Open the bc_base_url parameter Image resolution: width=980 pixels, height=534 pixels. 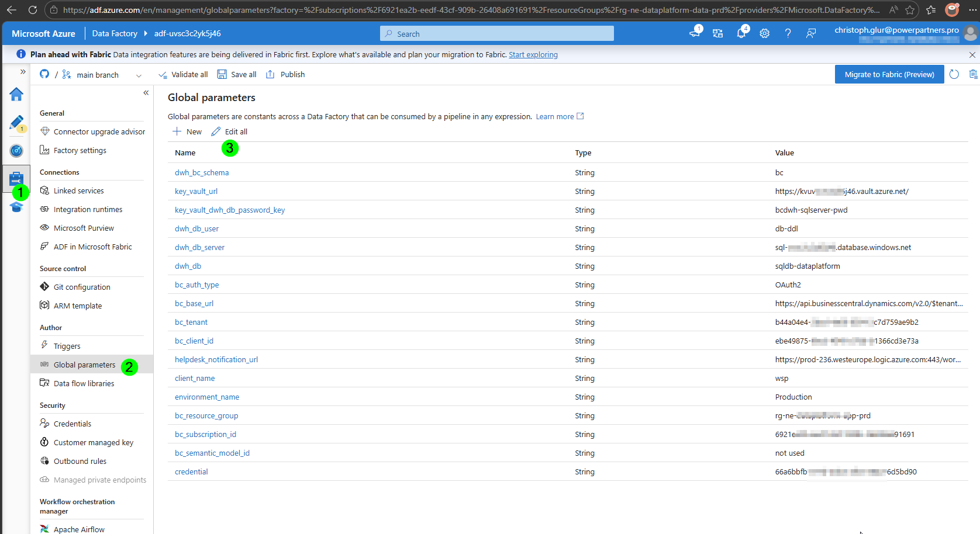[x=194, y=304]
